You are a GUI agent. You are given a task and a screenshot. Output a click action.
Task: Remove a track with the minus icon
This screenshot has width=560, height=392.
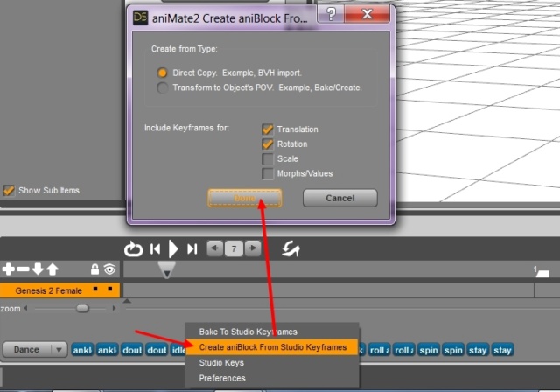tap(24, 269)
